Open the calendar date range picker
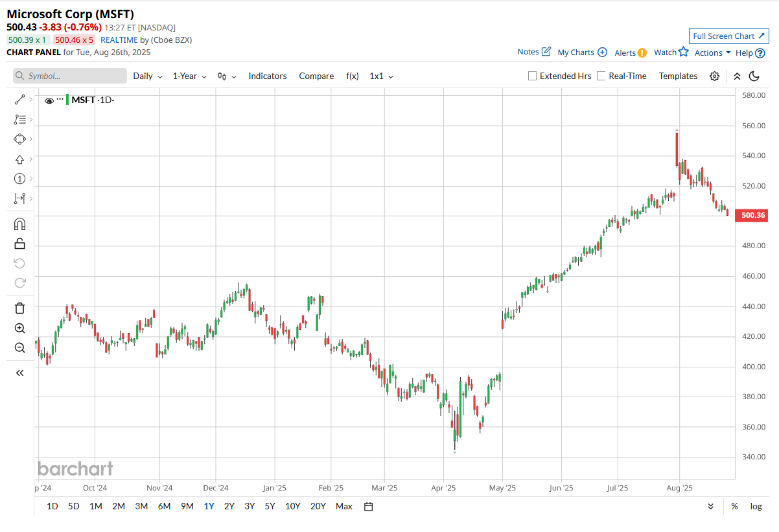 tap(369, 506)
